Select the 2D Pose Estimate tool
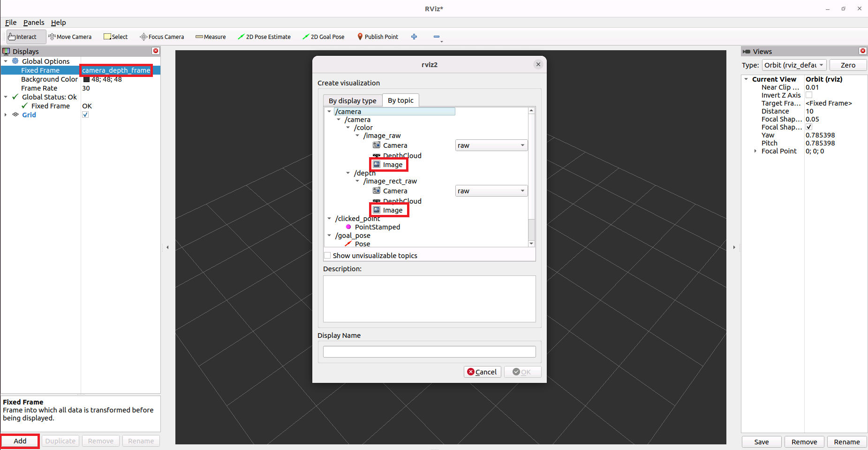This screenshot has height=450, width=868. (x=264, y=37)
